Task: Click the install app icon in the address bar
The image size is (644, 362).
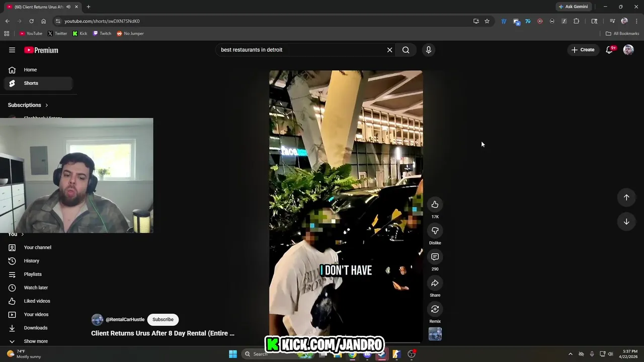Action: (476, 21)
